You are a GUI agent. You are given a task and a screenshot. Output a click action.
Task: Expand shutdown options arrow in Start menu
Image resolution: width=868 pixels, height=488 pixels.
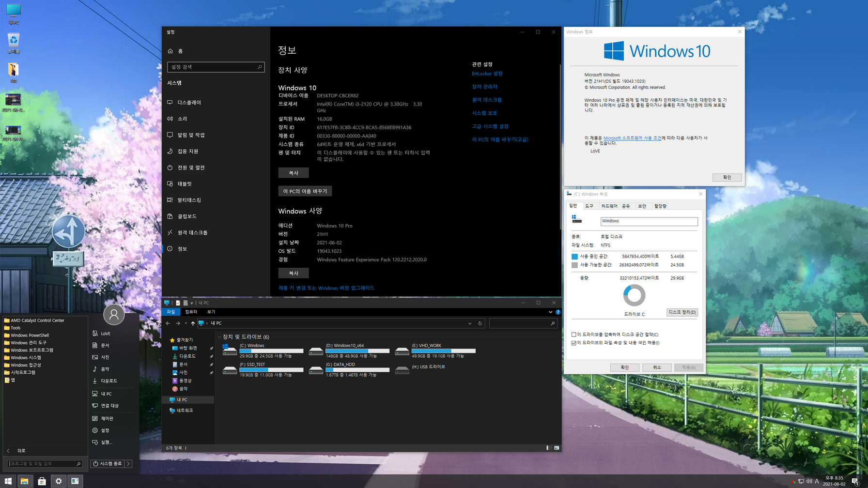(x=128, y=464)
